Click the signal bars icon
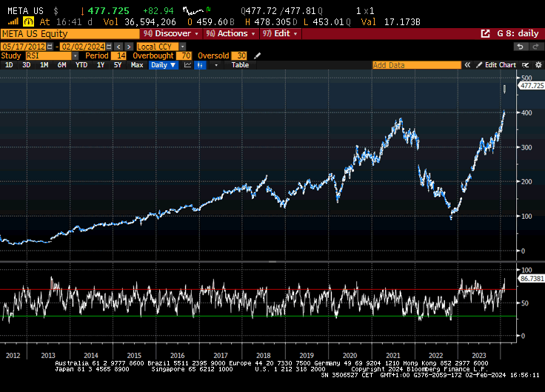545x392 pixels. tap(13, 22)
